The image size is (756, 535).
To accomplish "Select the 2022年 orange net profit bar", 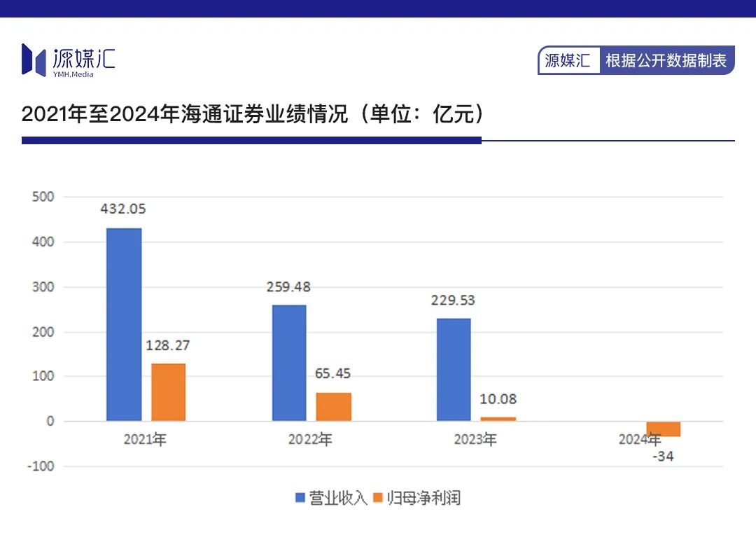I will 334,407.
